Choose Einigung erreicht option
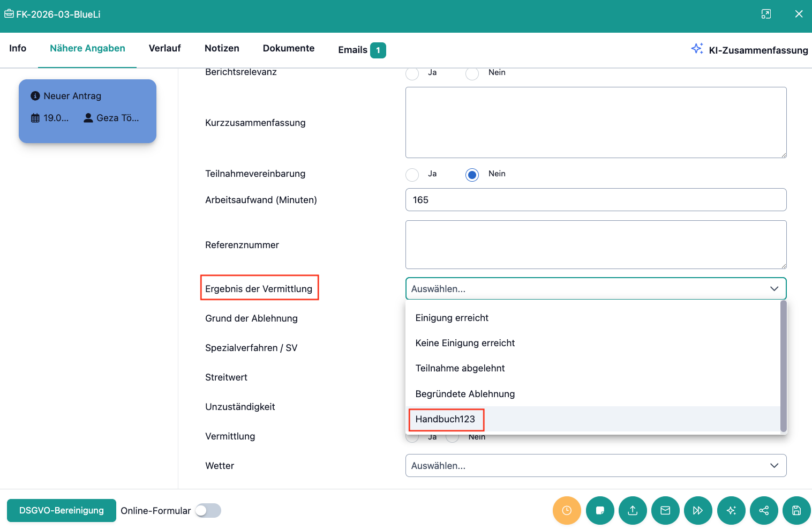 tap(593, 318)
